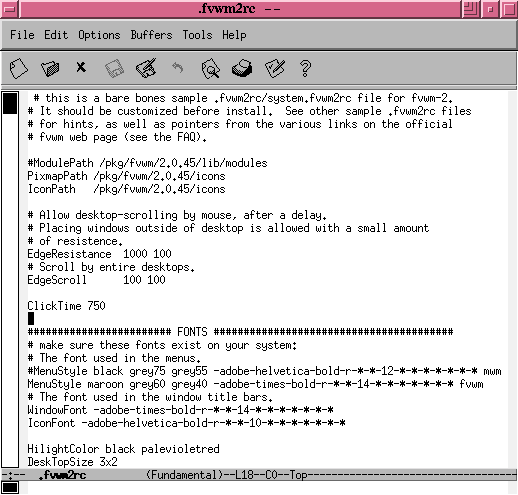Click the '.fvwm2rc' window title text
The image size is (518, 495).
tap(227, 8)
